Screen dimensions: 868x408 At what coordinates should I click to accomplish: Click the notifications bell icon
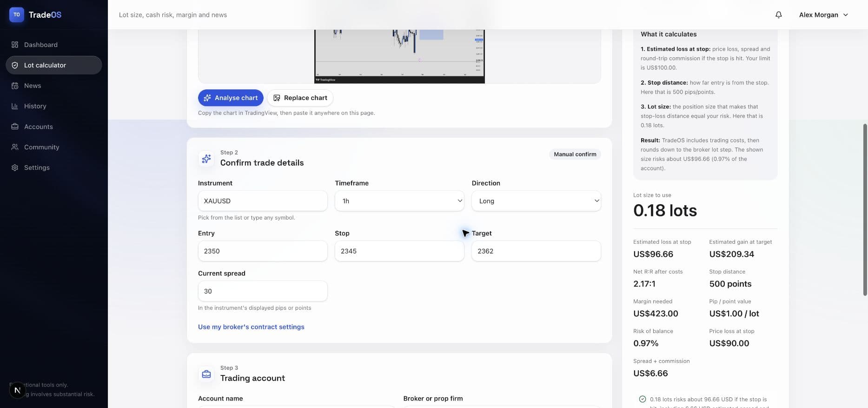779,15
